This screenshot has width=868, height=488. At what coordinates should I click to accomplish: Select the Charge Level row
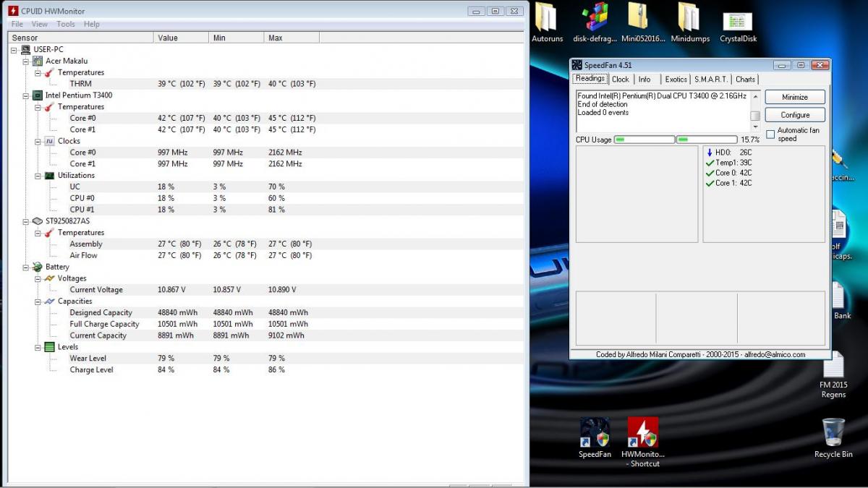pyautogui.click(x=266, y=370)
